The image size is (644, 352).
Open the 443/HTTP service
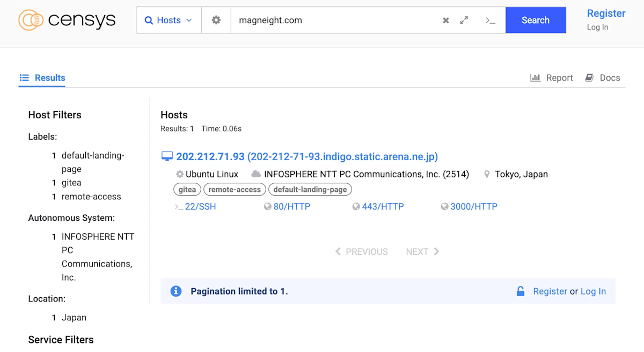coord(383,206)
